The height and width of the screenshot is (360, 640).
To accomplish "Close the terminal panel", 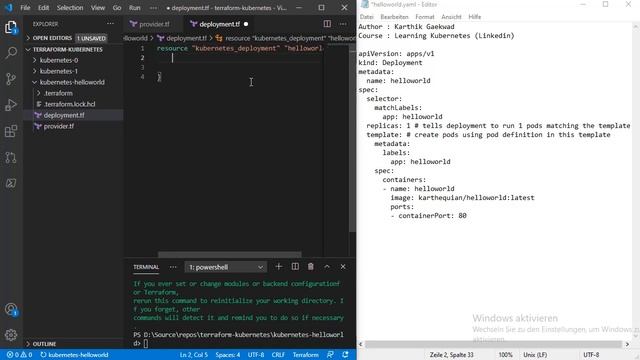I will (x=343, y=267).
